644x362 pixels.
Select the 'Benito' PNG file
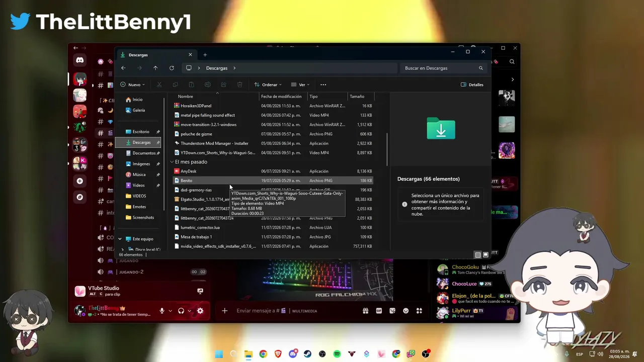point(273,180)
